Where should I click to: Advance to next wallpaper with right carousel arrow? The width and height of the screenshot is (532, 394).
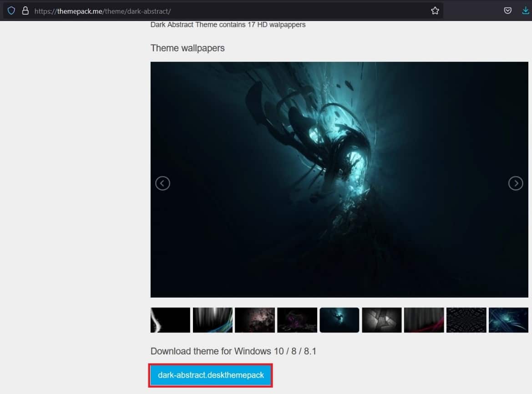(x=516, y=183)
